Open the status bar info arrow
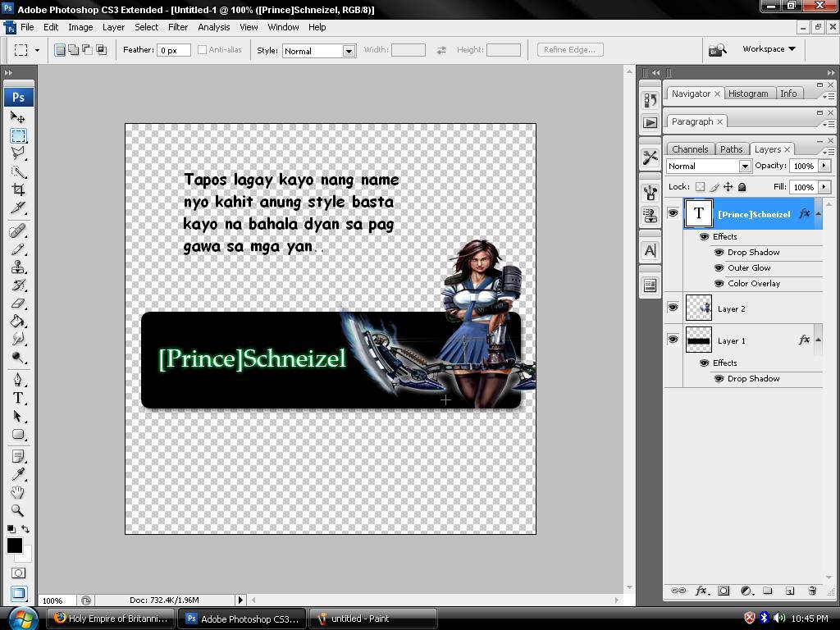 pos(240,600)
